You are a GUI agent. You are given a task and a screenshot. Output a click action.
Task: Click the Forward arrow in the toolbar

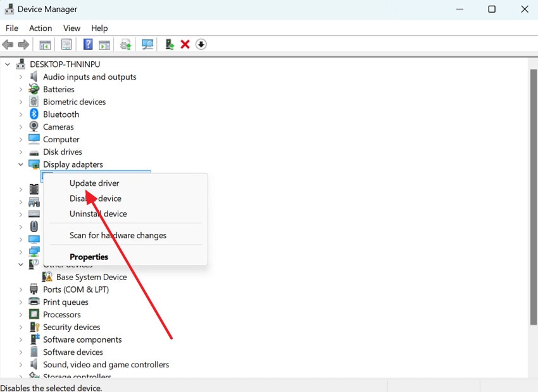[x=23, y=44]
